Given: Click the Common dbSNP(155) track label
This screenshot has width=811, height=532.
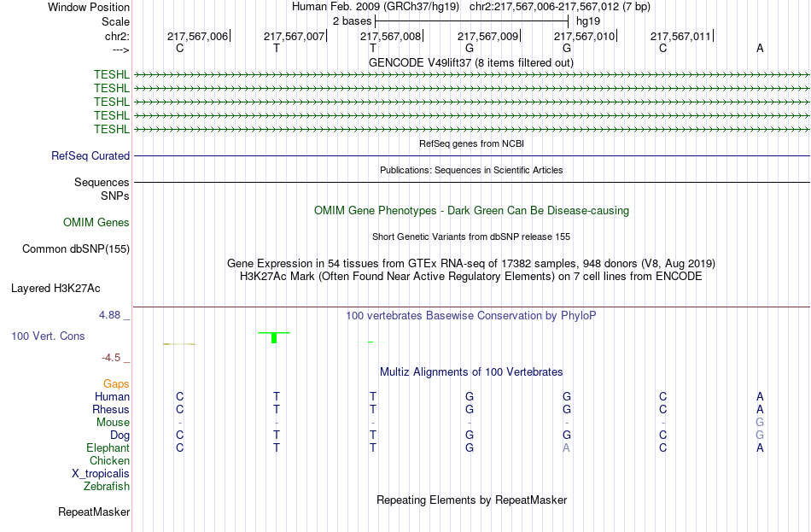Looking at the screenshot, I should (x=75, y=249).
